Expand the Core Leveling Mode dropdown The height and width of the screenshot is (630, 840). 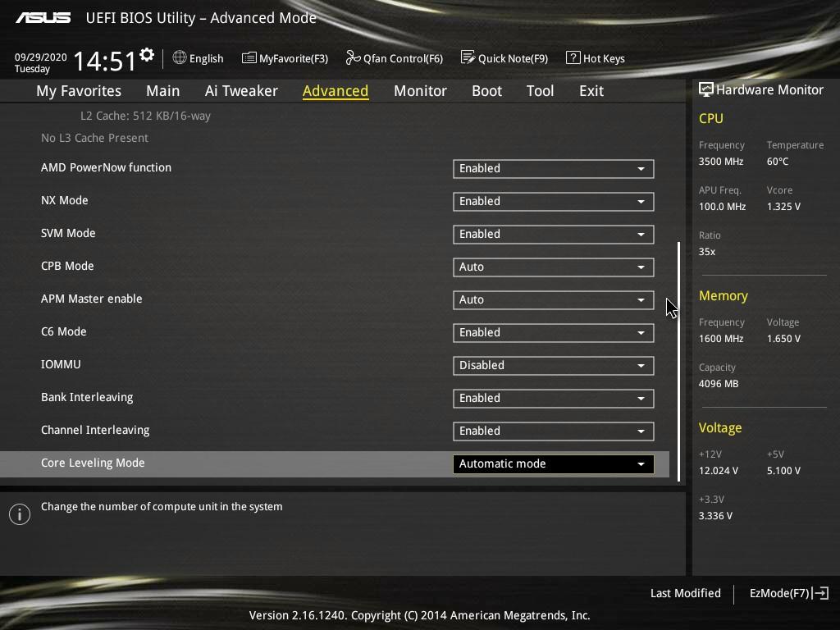pos(554,464)
